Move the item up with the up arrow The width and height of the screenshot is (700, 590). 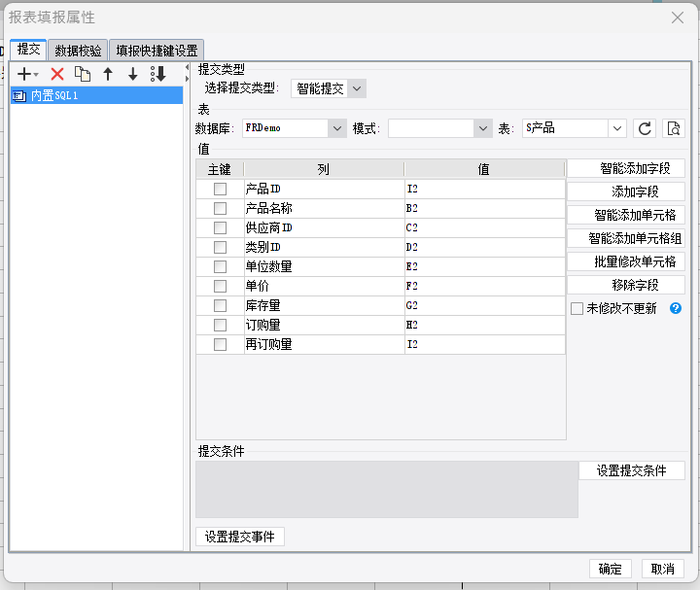[108, 74]
